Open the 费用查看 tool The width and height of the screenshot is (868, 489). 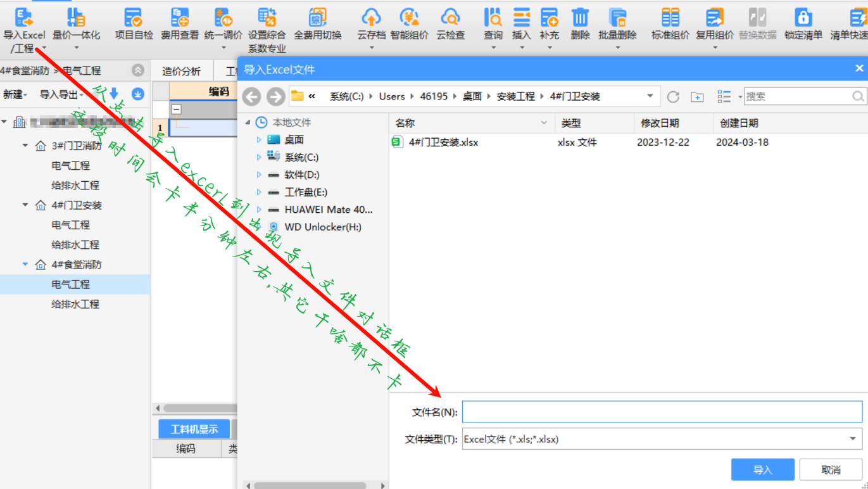[180, 24]
